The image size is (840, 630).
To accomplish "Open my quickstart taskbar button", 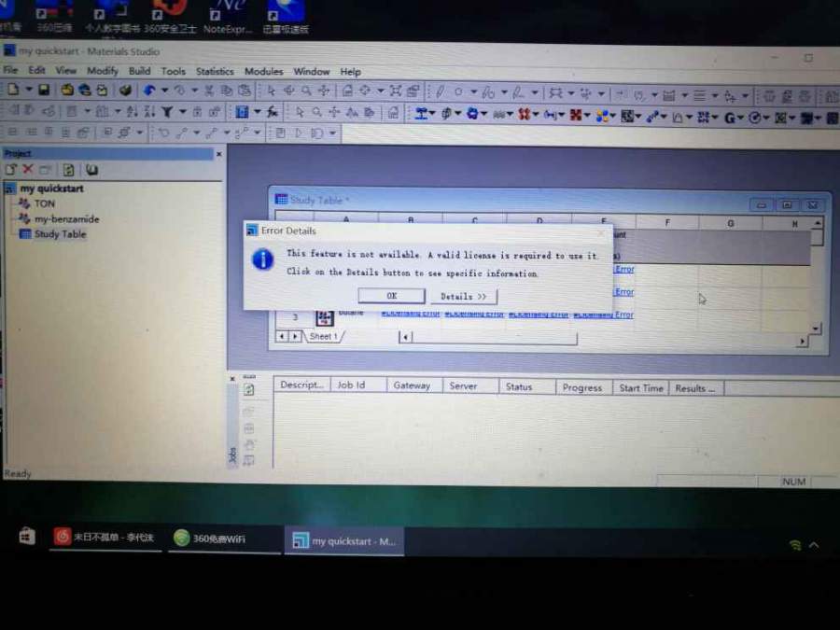I will (x=344, y=541).
